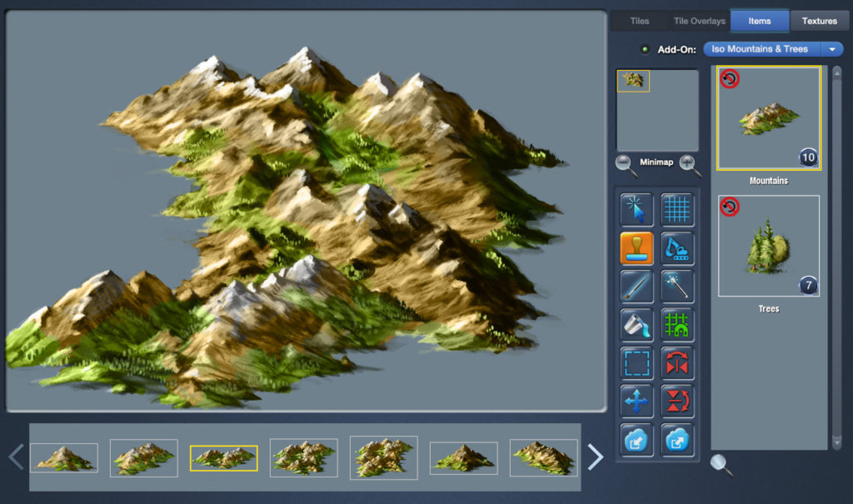Select the stamp placement tool
This screenshot has width=853, height=504.
tap(636, 248)
